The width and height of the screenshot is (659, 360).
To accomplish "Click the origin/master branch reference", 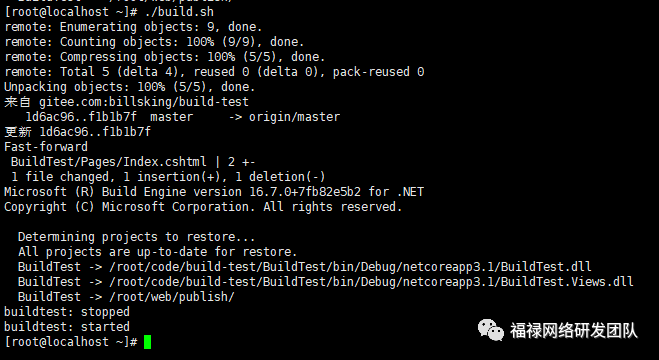I will [294, 117].
